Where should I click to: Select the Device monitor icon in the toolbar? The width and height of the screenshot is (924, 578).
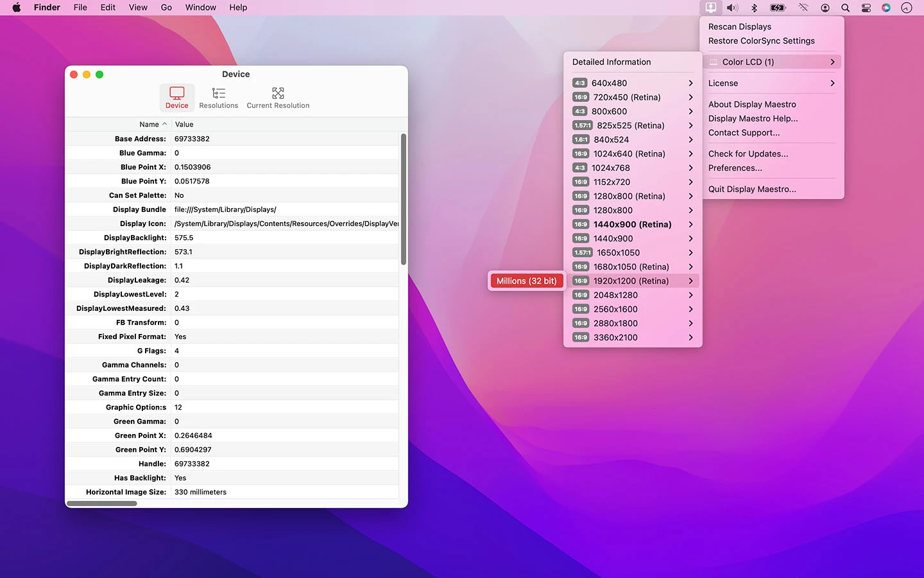point(176,92)
